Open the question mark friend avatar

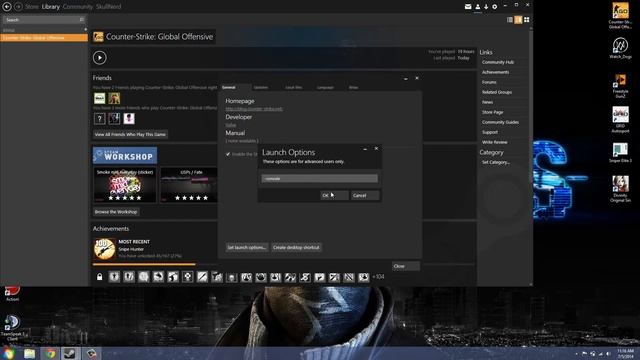(99, 118)
